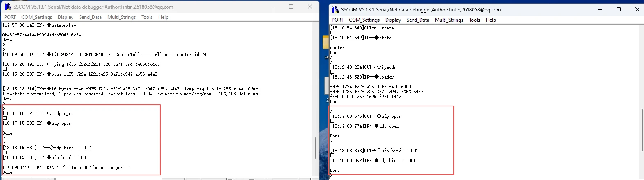This screenshot has width=644, height=180.
Task: Open Tools menu in the ping-output window
Action: tap(147, 17)
